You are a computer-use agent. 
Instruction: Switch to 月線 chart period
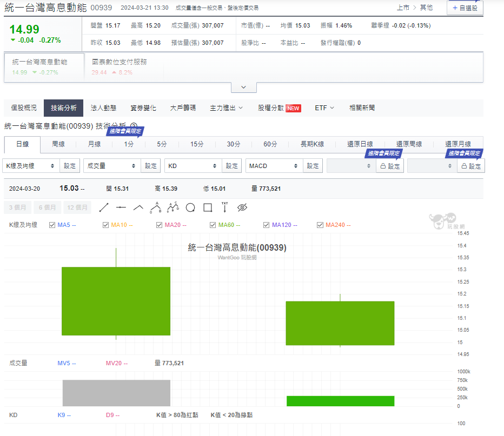(x=94, y=144)
